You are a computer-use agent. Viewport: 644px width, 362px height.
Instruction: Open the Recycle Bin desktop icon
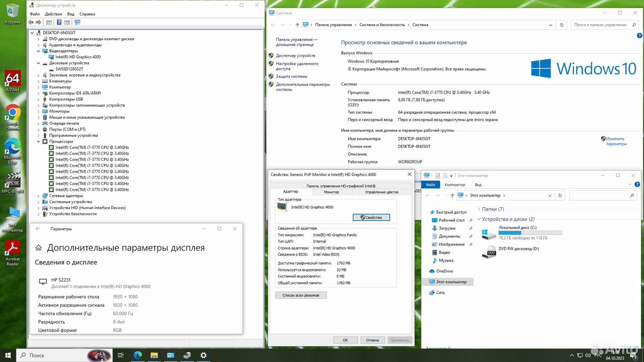13,14
